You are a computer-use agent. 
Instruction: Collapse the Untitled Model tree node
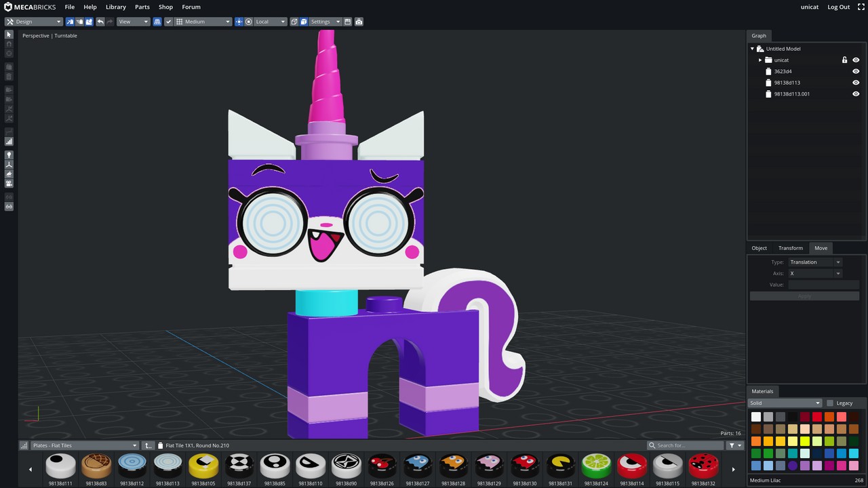(752, 49)
